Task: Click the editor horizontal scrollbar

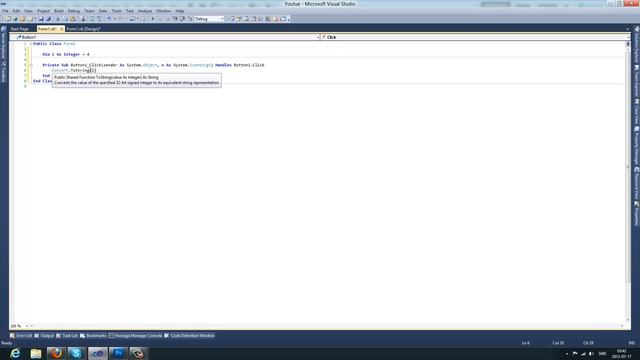Action: click(327, 326)
